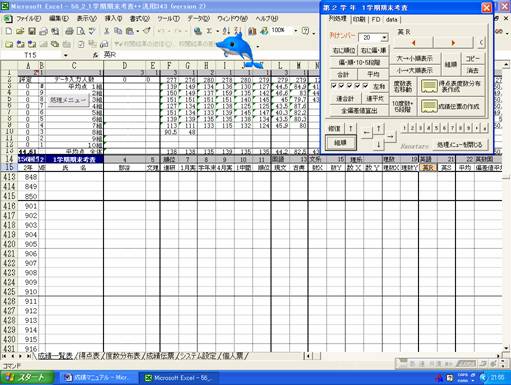Click the vertical scrollbar down arrow
The image size is (511, 385).
pyautogui.click(x=506, y=348)
